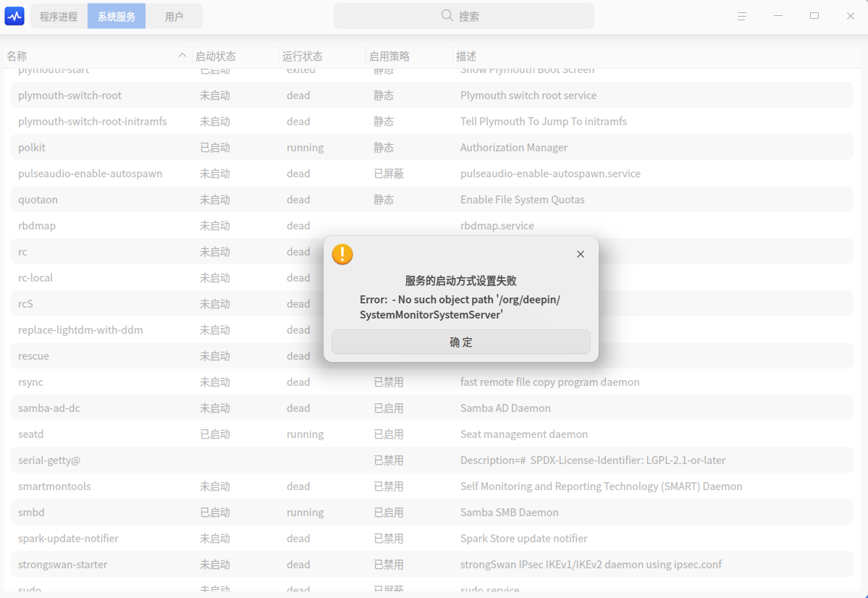
Task: Close the System Monitor window
Action: pyautogui.click(x=851, y=16)
